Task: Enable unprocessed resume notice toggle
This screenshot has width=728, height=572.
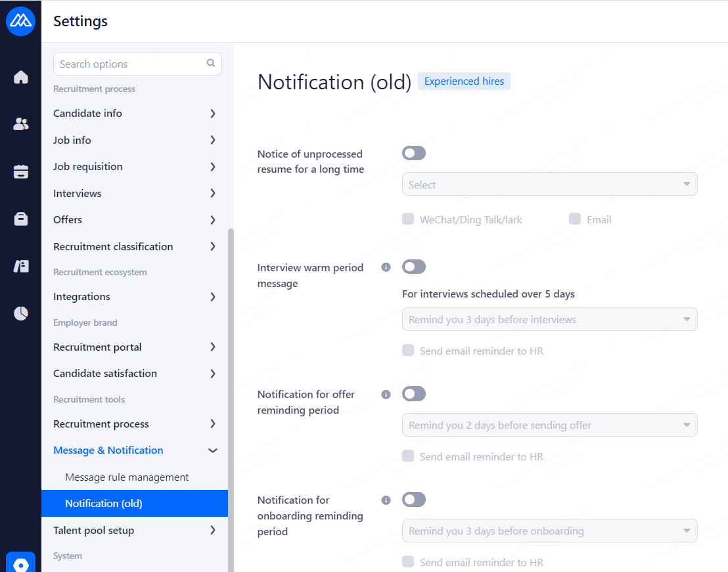Action: tap(414, 154)
